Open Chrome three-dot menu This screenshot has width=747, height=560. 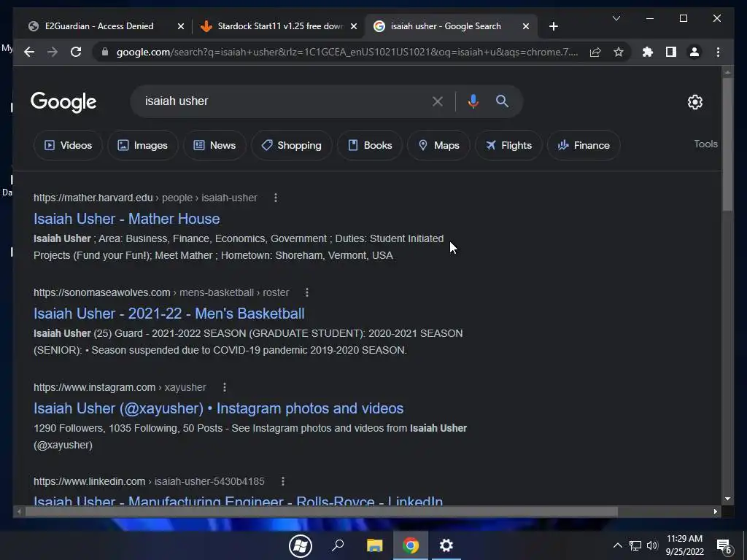pos(718,52)
